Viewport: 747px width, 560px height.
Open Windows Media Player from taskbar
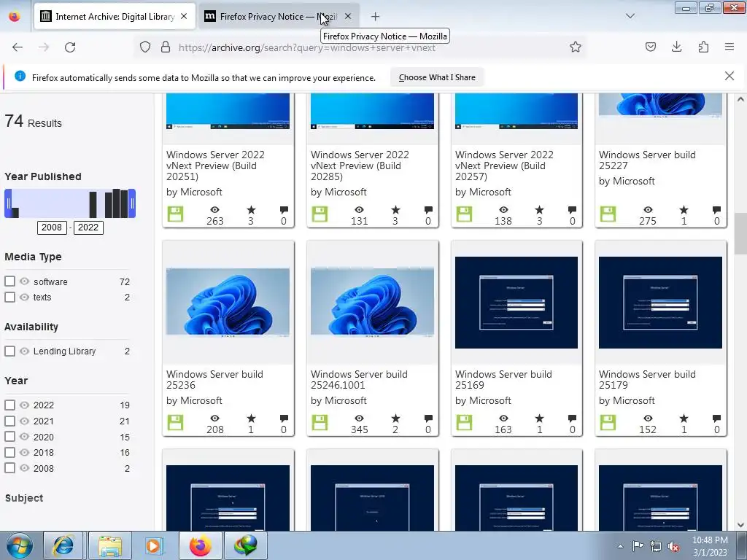click(153, 545)
